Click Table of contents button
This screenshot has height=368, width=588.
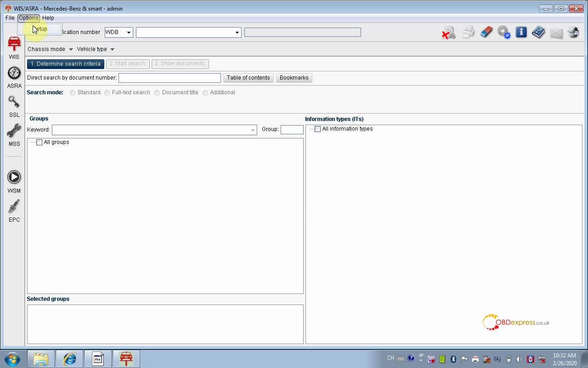pyautogui.click(x=249, y=78)
